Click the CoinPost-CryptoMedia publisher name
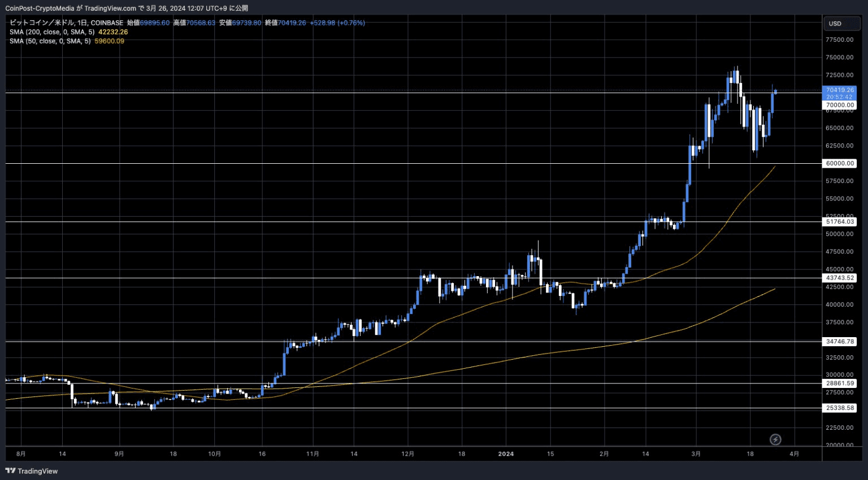The image size is (868, 480). (40, 8)
